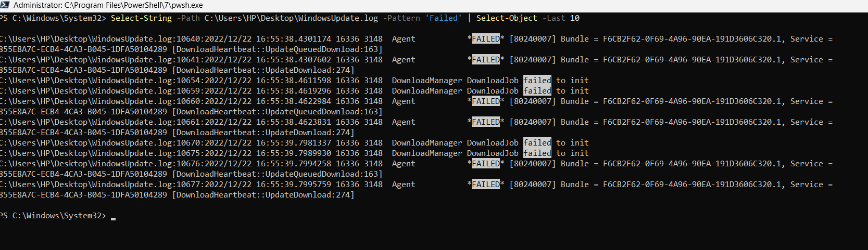This screenshot has height=250, width=868.
Task: Click the -Last parameter in the command
Action: click(x=553, y=18)
